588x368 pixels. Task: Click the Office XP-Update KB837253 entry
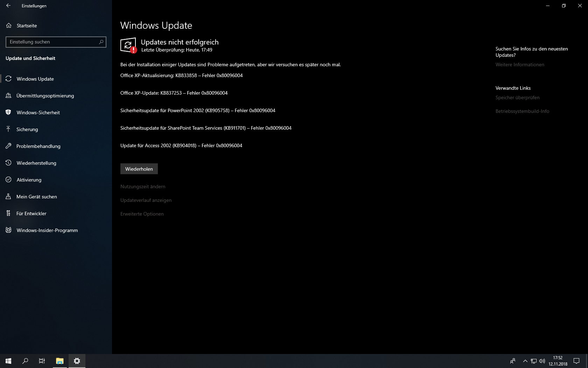174,93
